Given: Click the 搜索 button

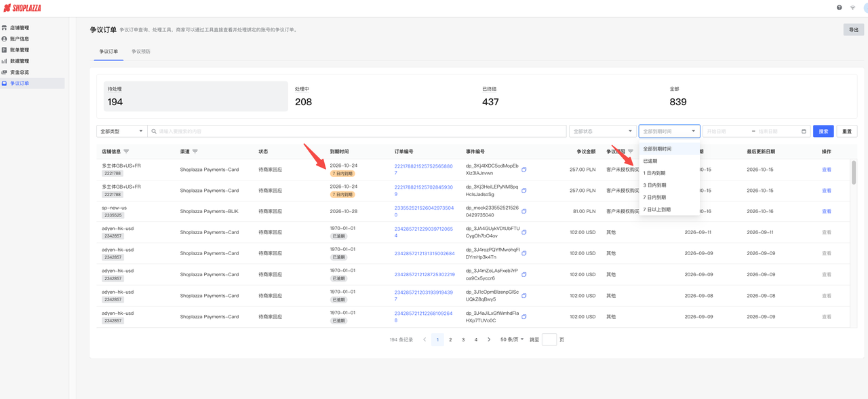Looking at the screenshot, I should [x=823, y=131].
